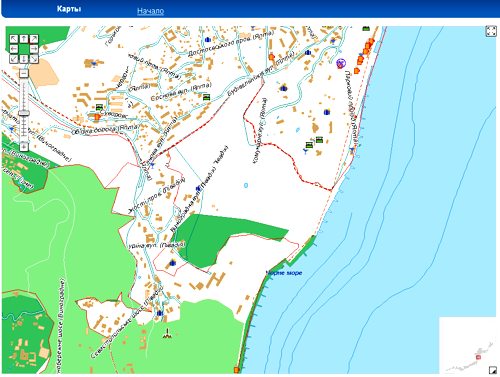Image resolution: width=500 pixels, height=377 pixels.
Task: Select the blue cocktail icon on the coastal road
Action: pyautogui.click(x=352, y=150)
